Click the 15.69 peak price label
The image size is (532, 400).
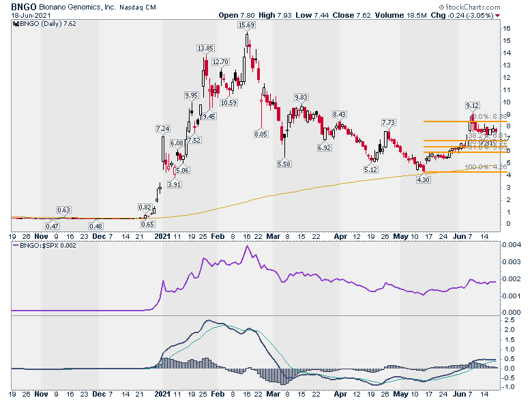[246, 25]
